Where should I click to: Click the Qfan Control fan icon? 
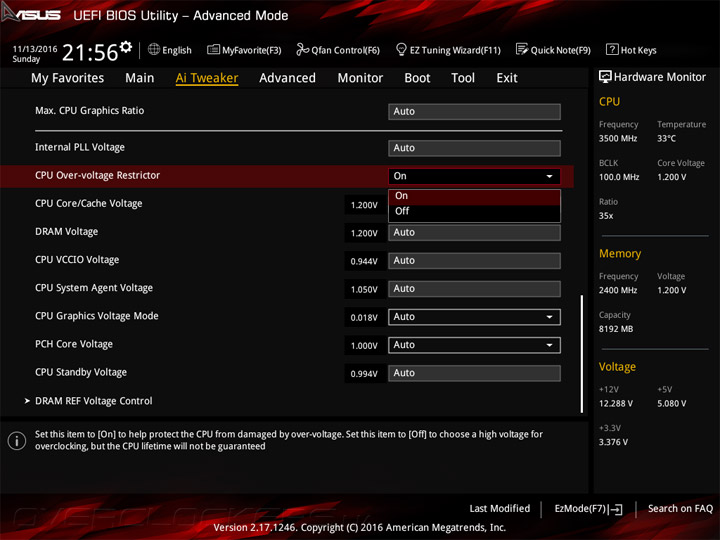(302, 49)
